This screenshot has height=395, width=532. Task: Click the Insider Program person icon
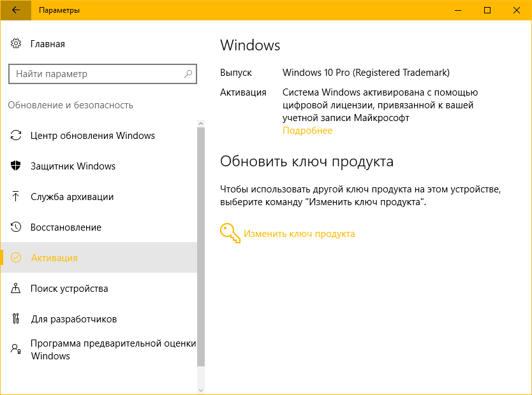[x=16, y=349]
